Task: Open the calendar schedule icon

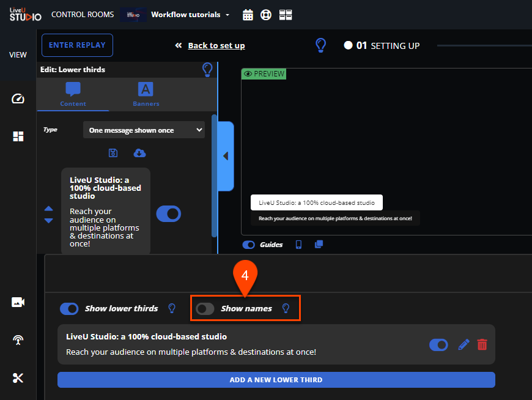Action: [x=248, y=15]
